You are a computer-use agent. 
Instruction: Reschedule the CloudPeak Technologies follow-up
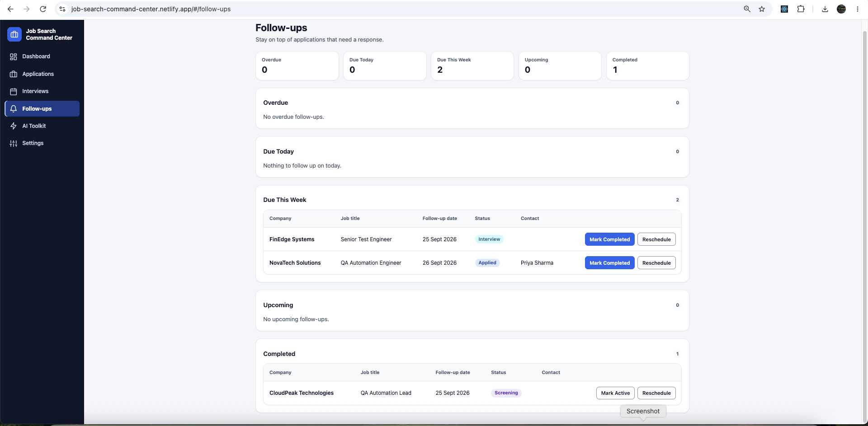click(656, 393)
